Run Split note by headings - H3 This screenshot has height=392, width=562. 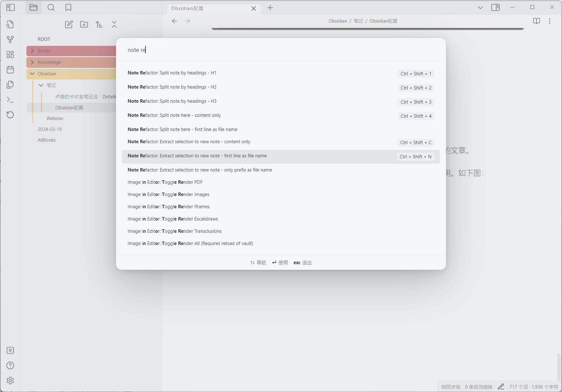pyautogui.click(x=281, y=101)
